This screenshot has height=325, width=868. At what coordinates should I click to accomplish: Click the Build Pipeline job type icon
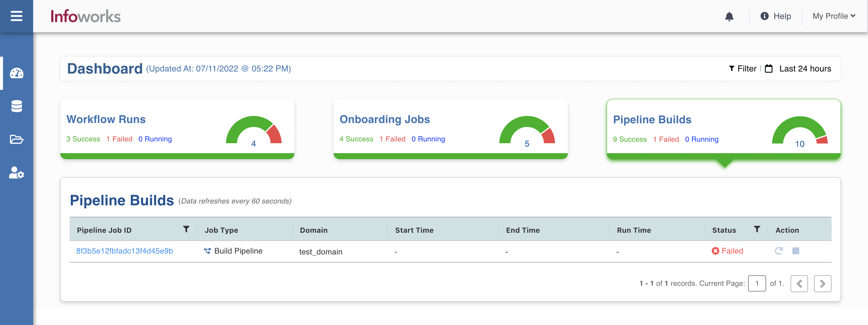[x=208, y=251]
